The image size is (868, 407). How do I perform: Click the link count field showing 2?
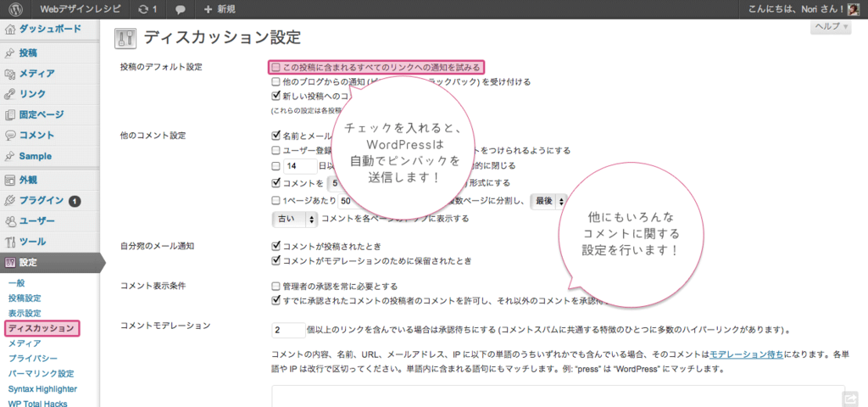pyautogui.click(x=288, y=330)
